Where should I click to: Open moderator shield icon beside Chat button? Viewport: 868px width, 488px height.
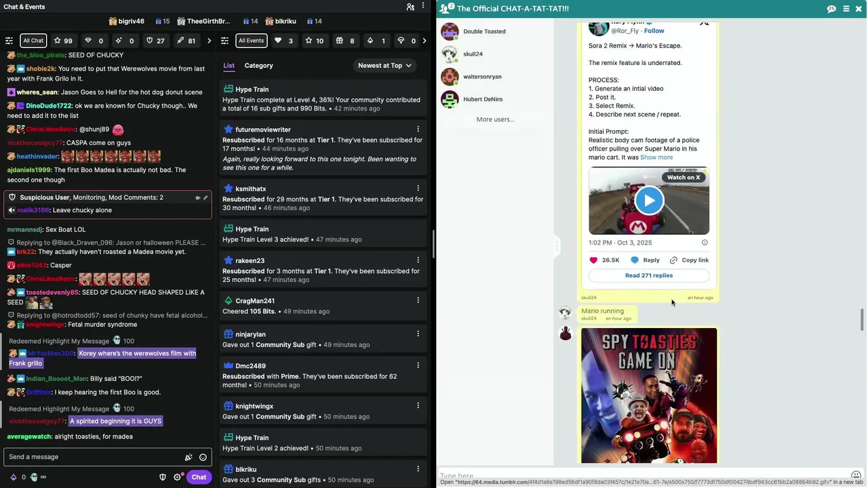pos(163,477)
